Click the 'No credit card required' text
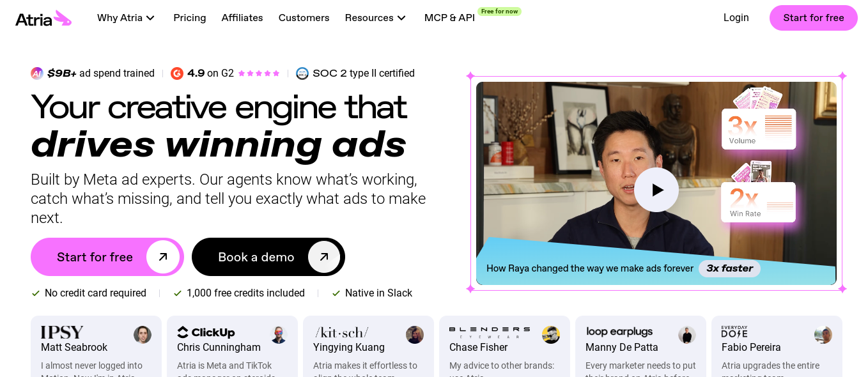 point(95,293)
